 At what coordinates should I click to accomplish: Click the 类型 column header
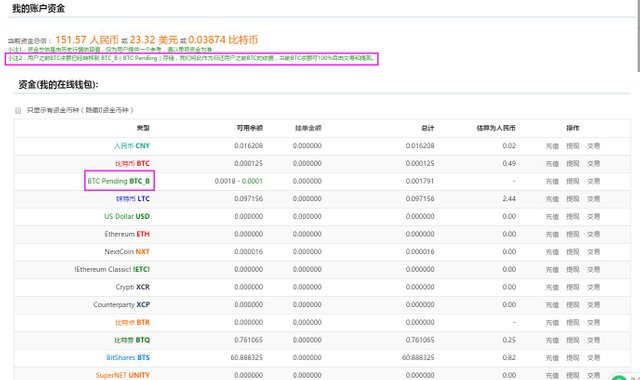pos(143,128)
